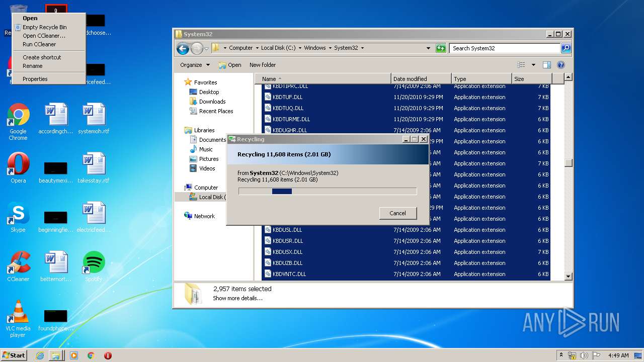Expand address bar history dropdown
Screen dimensions: 644x362
(x=428, y=48)
